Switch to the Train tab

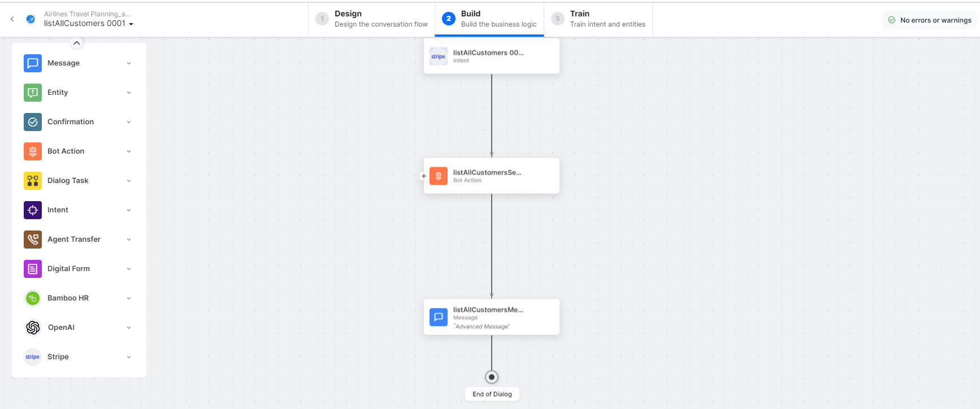(598, 19)
